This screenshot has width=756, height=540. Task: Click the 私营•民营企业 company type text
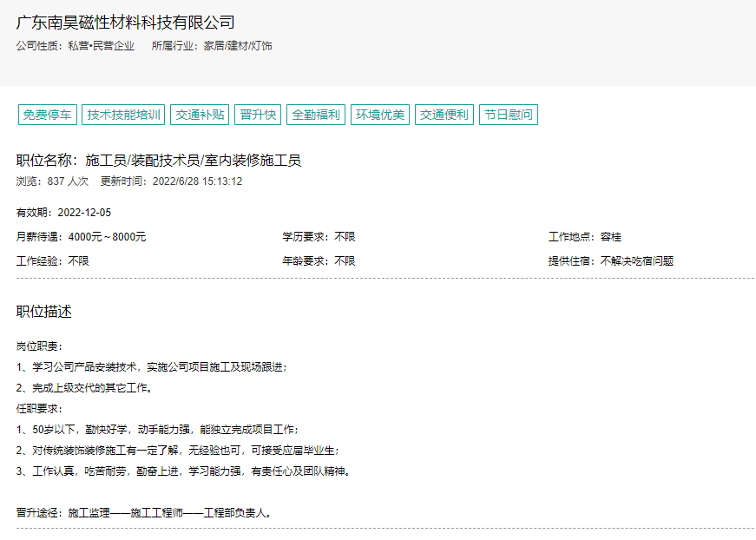click(x=102, y=46)
